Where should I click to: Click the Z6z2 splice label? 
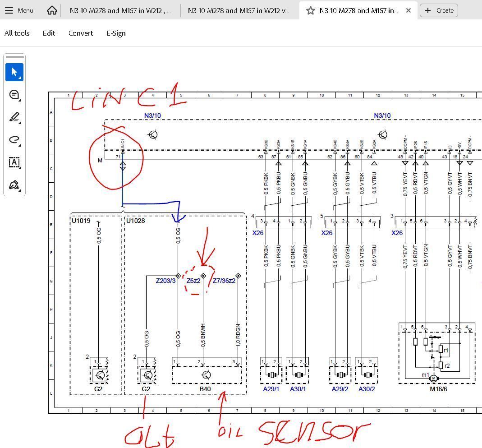[193, 281]
